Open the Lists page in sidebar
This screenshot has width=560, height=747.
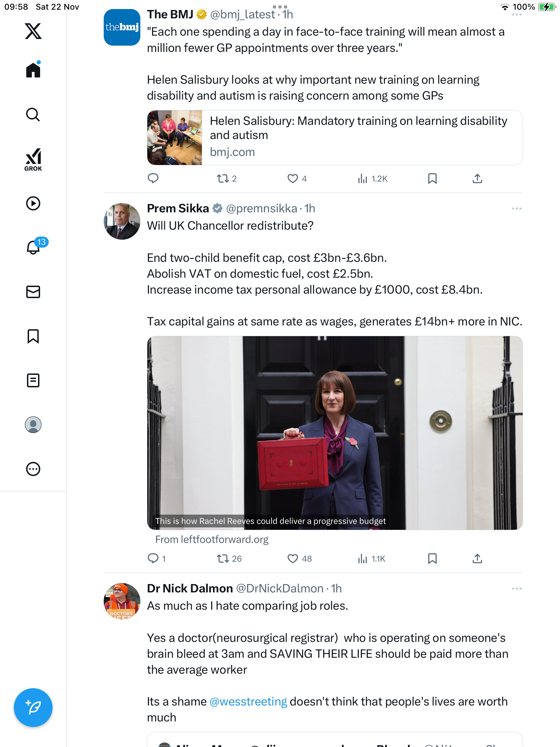tap(33, 380)
